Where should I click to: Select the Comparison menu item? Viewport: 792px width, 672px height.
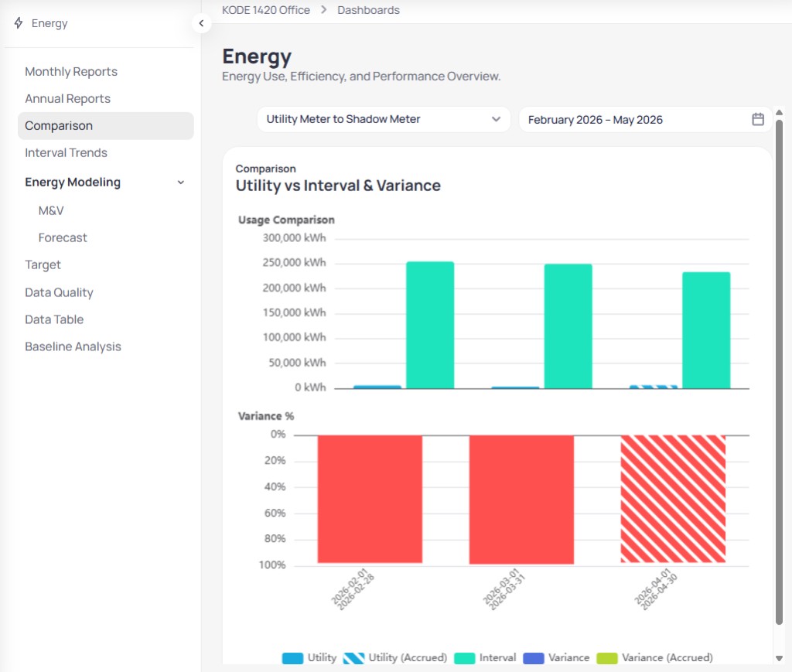click(x=105, y=126)
